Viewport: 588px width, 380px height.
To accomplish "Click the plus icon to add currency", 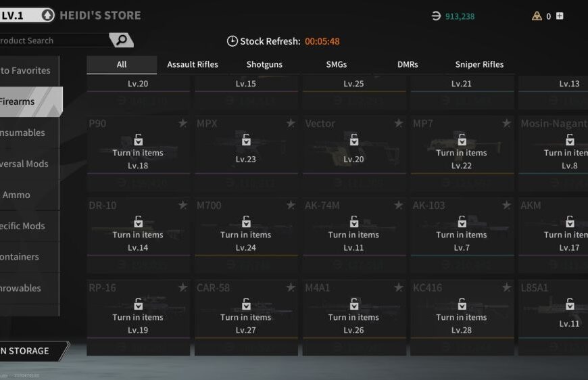I will tap(560, 16).
